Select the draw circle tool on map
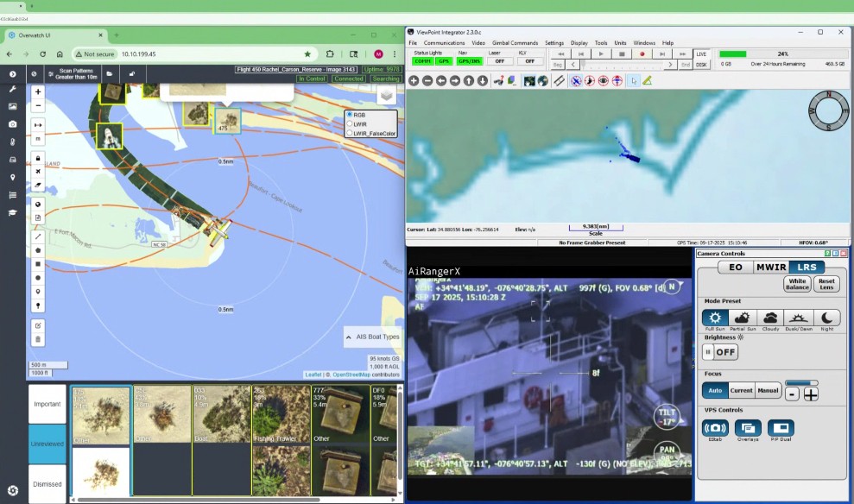 tap(38, 278)
